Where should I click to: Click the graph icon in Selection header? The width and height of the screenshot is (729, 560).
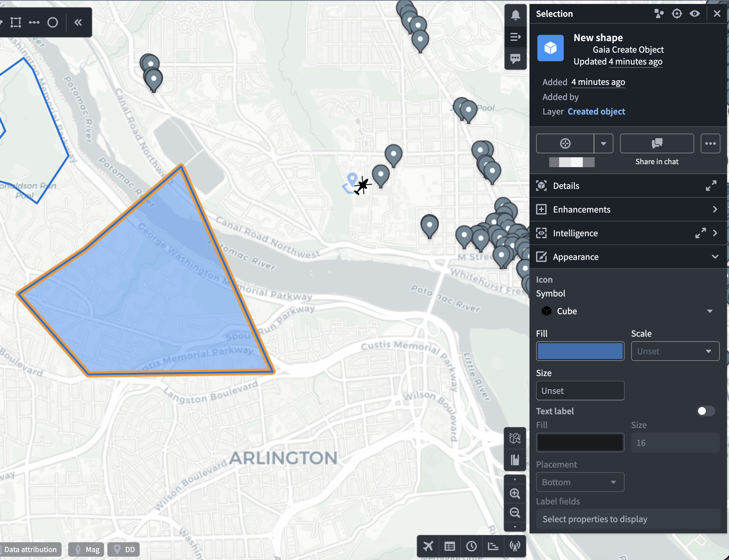(x=659, y=14)
